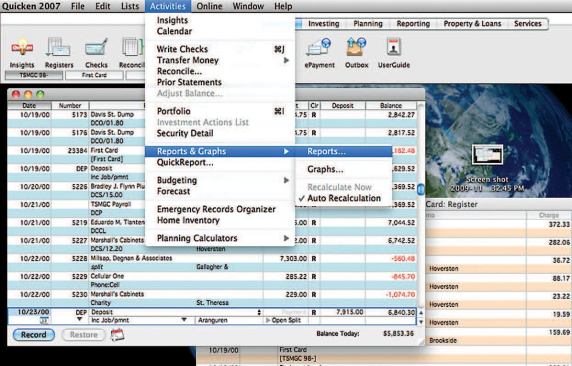The image size is (572, 366).
Task: Click the Deposit column header
Action: 343,105
